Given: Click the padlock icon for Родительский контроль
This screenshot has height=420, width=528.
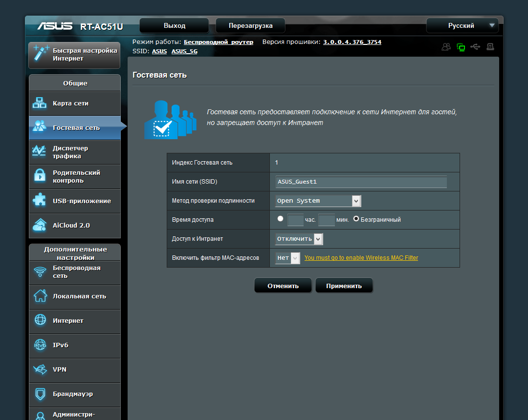Looking at the screenshot, I should (40, 175).
